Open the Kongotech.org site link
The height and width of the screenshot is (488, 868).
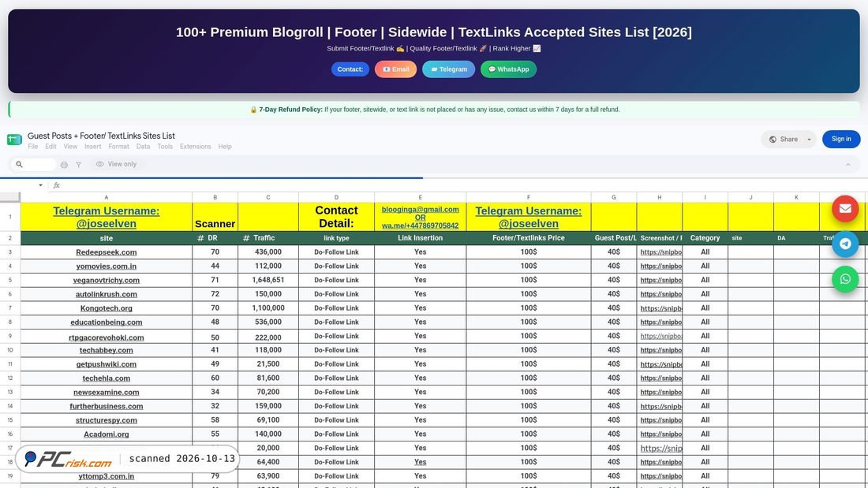[x=107, y=308]
